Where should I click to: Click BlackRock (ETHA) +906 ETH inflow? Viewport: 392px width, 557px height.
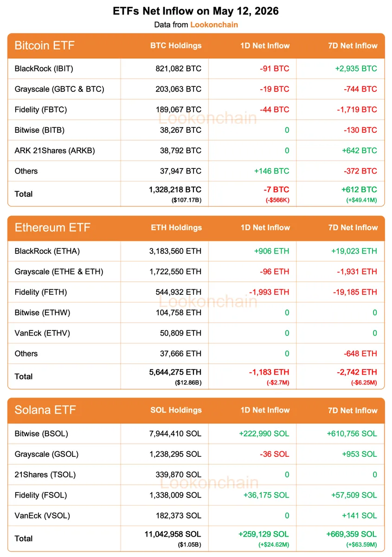271,251
